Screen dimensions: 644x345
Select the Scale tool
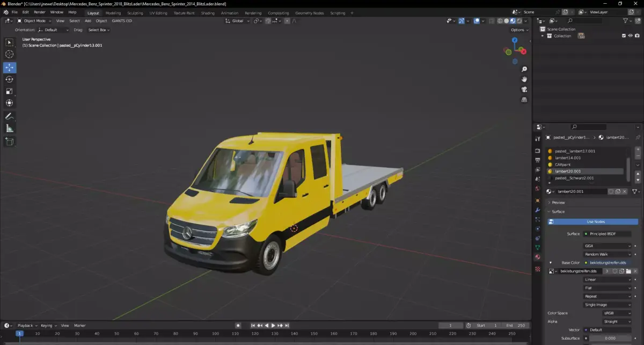click(10, 91)
